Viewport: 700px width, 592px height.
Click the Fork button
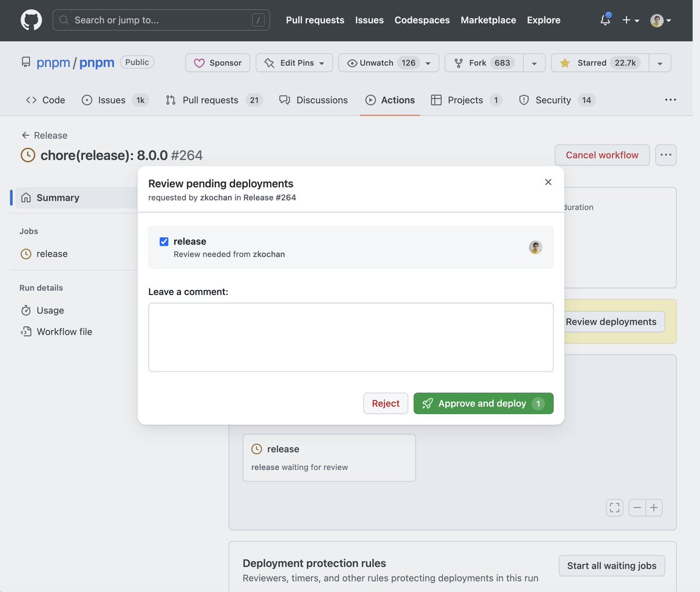[484, 63]
